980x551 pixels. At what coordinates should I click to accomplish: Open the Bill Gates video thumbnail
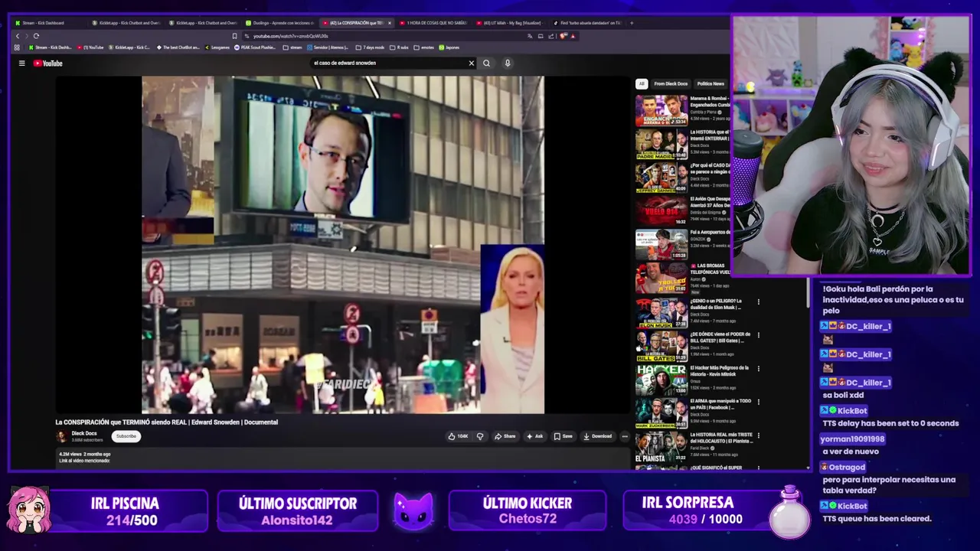point(661,346)
